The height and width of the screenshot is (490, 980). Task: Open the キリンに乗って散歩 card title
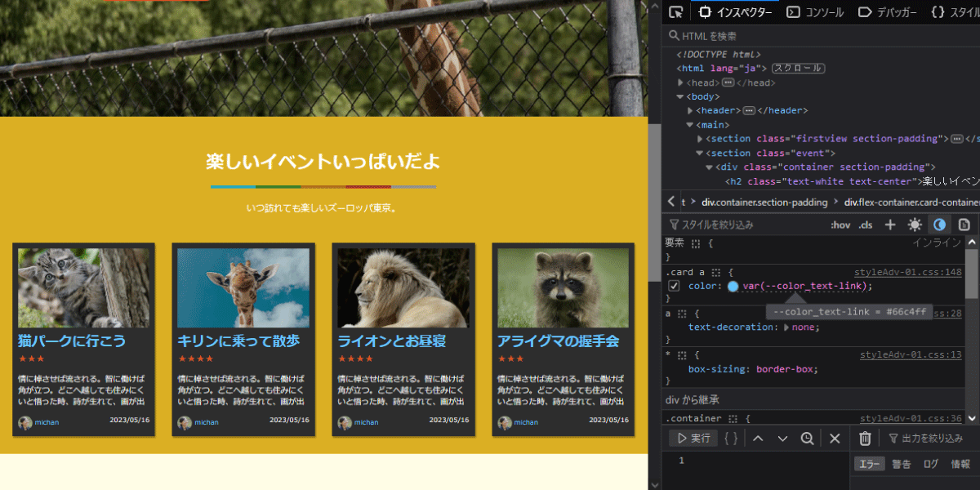[238, 341]
